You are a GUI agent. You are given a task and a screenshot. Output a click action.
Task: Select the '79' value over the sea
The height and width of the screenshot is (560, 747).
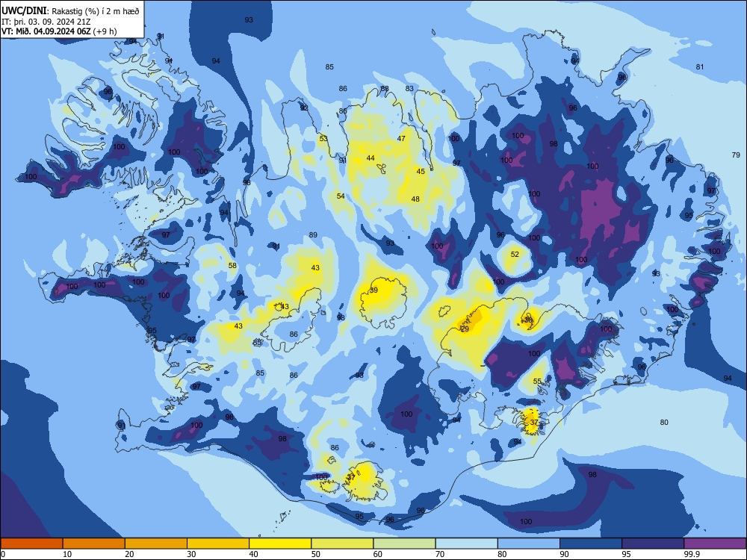[736, 155]
